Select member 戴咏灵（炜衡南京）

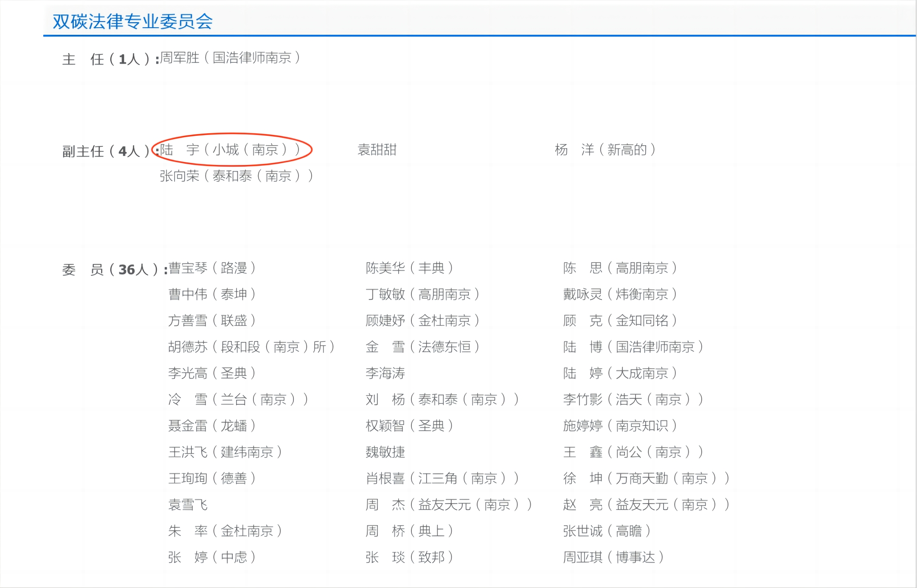(x=620, y=294)
